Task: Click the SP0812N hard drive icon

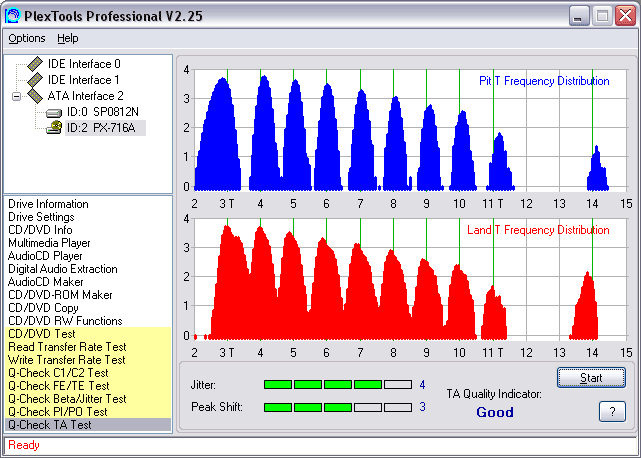Action: pos(54,112)
